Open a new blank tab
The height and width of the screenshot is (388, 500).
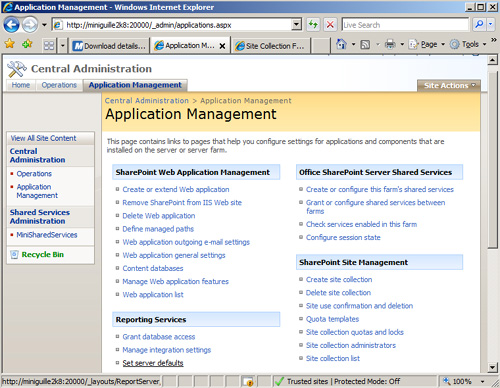tap(320, 46)
